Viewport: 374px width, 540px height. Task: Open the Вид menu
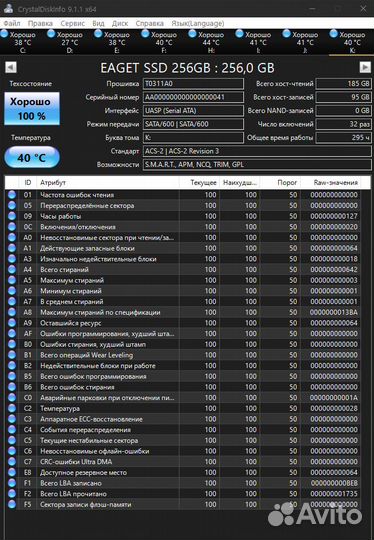(98, 23)
